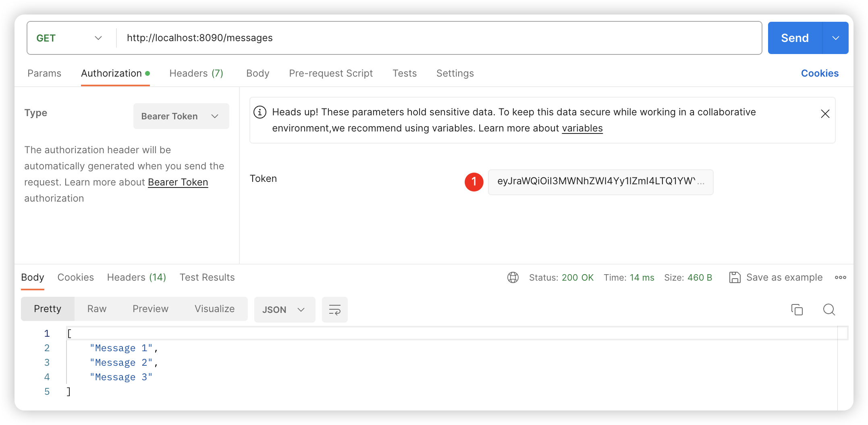Expand the Send button arrow options
The image size is (868, 425).
[x=835, y=38]
